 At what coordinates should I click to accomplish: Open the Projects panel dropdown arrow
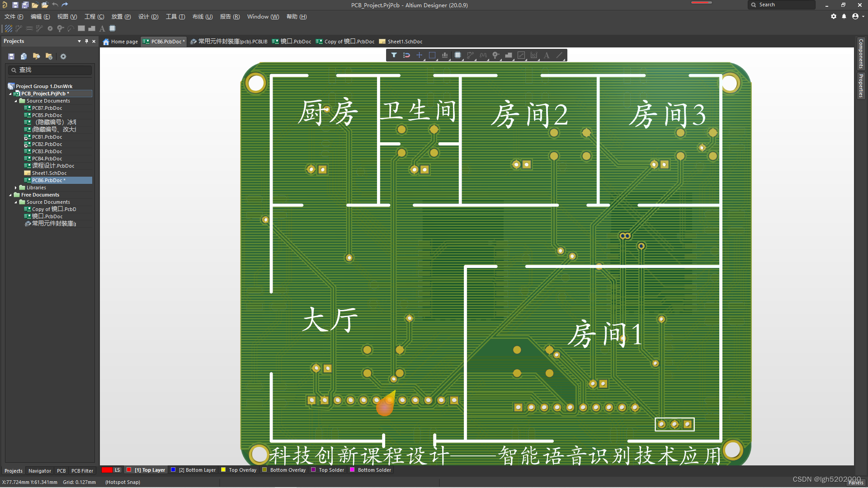79,41
